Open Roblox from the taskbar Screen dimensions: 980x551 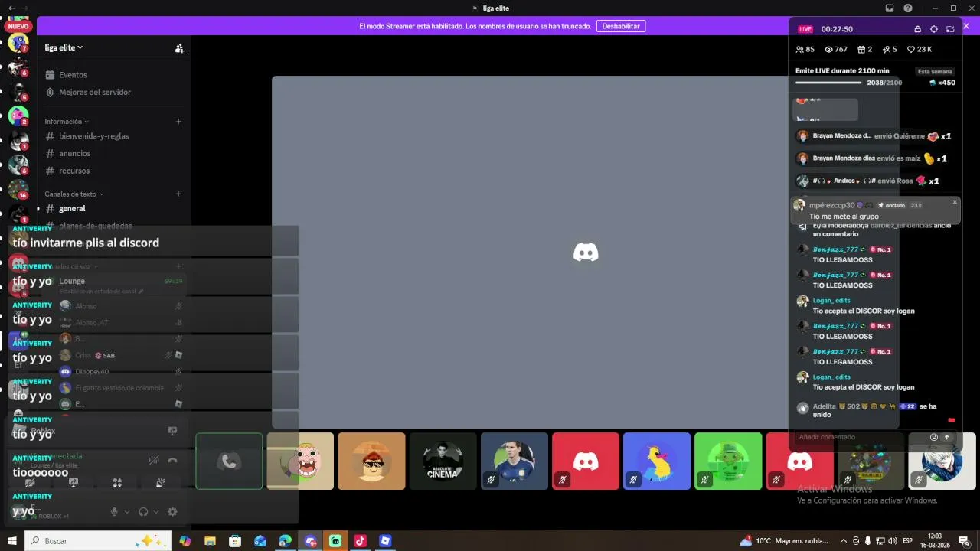pyautogui.click(x=385, y=541)
